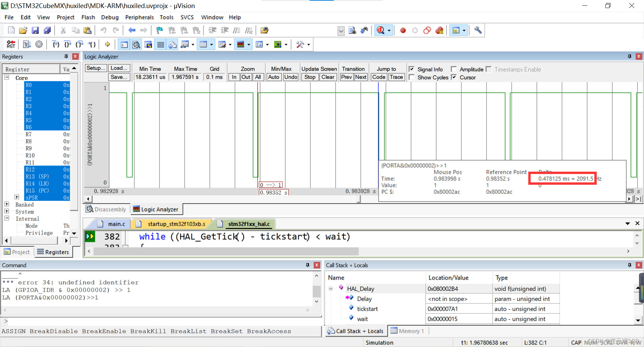Screen dimensions: 644x347
Task: Stop execution with the Stop icon
Action: point(39,44)
